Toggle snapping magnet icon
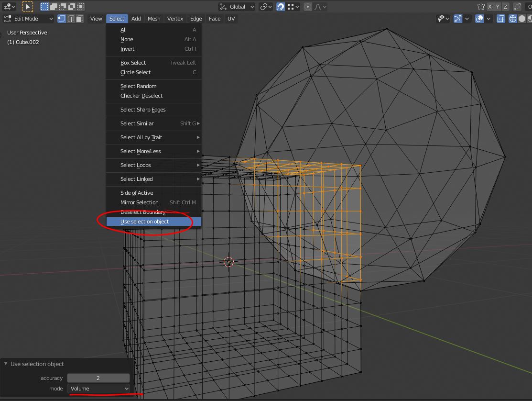 tap(281, 6)
